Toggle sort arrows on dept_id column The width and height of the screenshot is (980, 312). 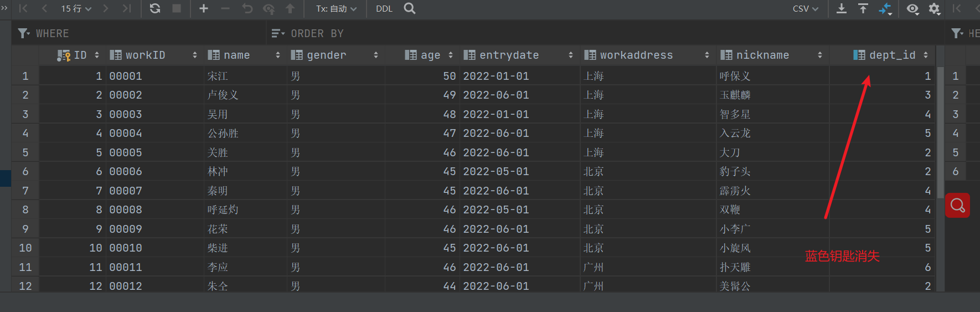point(926,55)
